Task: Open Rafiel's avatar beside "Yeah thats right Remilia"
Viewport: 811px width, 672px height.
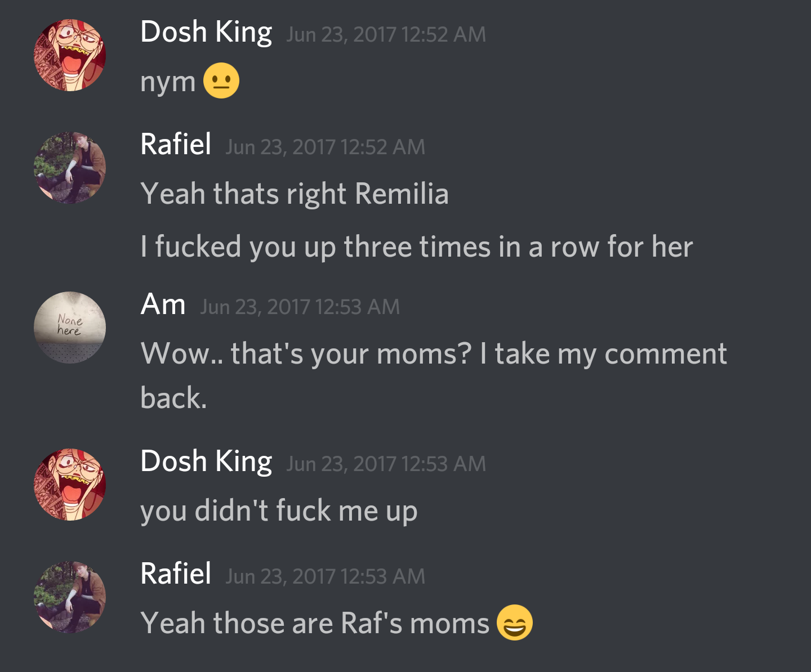Action: (70, 168)
